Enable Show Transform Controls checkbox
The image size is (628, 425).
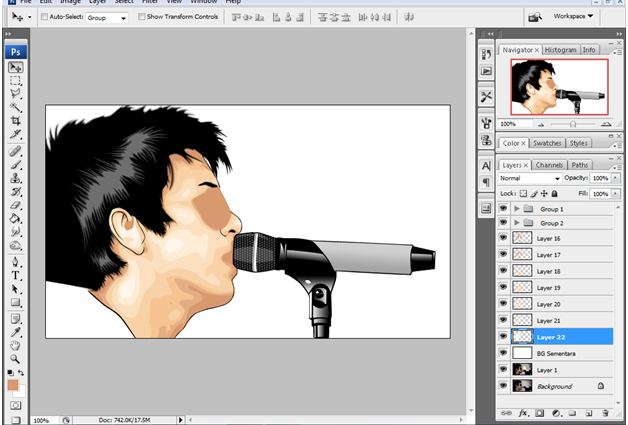(x=141, y=17)
